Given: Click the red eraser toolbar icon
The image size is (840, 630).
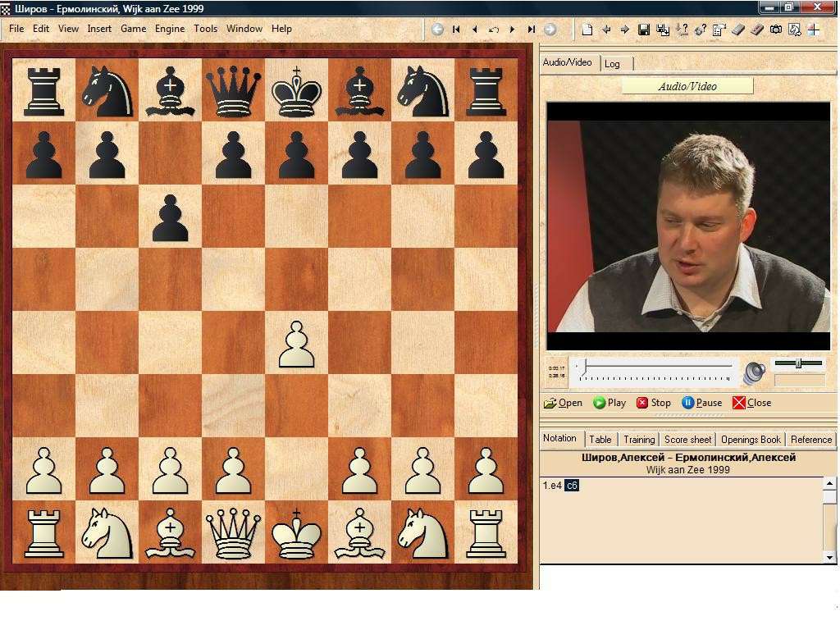Looking at the screenshot, I should [757, 30].
